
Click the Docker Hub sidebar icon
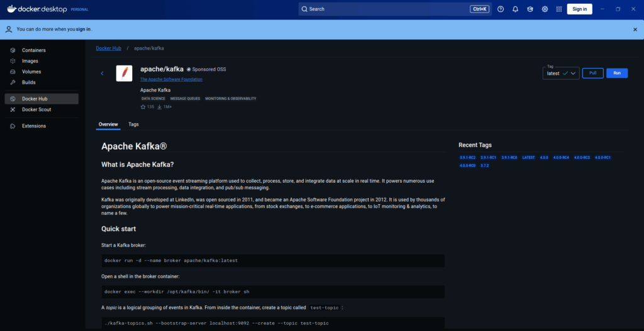click(x=13, y=99)
